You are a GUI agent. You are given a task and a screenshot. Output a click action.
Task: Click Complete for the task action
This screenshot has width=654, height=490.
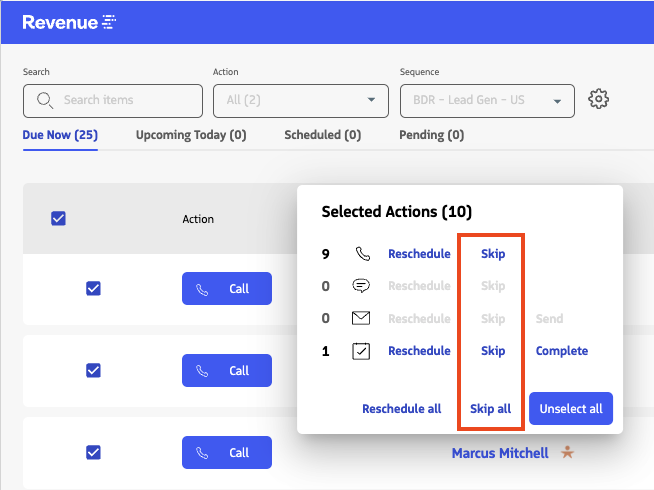click(x=562, y=351)
